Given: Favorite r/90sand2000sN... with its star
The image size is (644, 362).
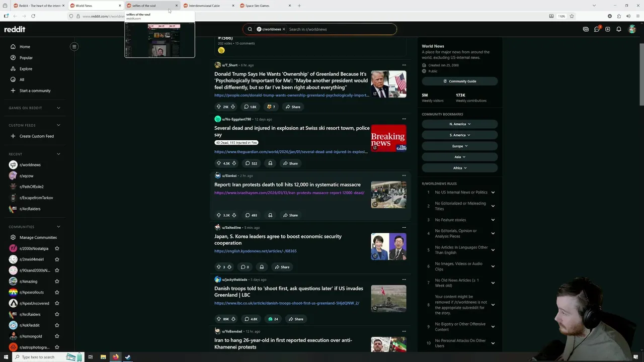Looking at the screenshot, I should point(57,270).
